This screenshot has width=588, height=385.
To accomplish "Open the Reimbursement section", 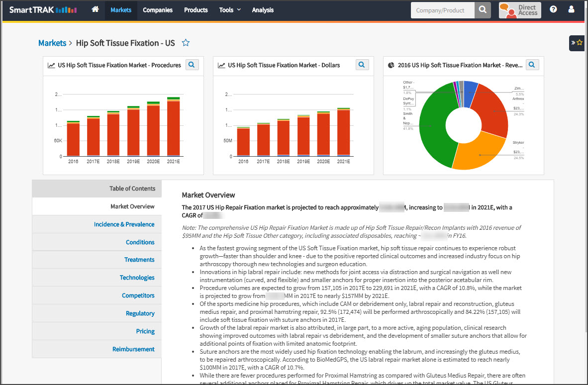I will pyautogui.click(x=97, y=349).
